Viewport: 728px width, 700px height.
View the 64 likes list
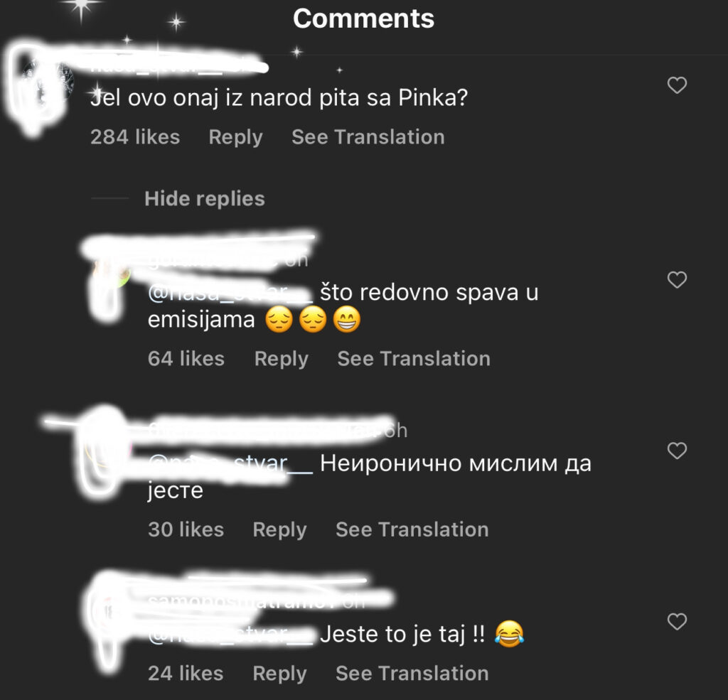click(x=186, y=359)
